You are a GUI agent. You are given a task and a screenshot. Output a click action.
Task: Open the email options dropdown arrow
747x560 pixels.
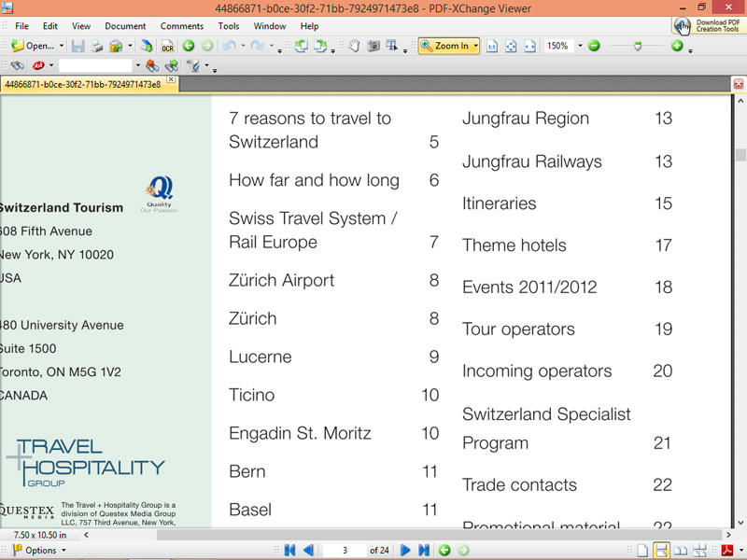coord(130,46)
